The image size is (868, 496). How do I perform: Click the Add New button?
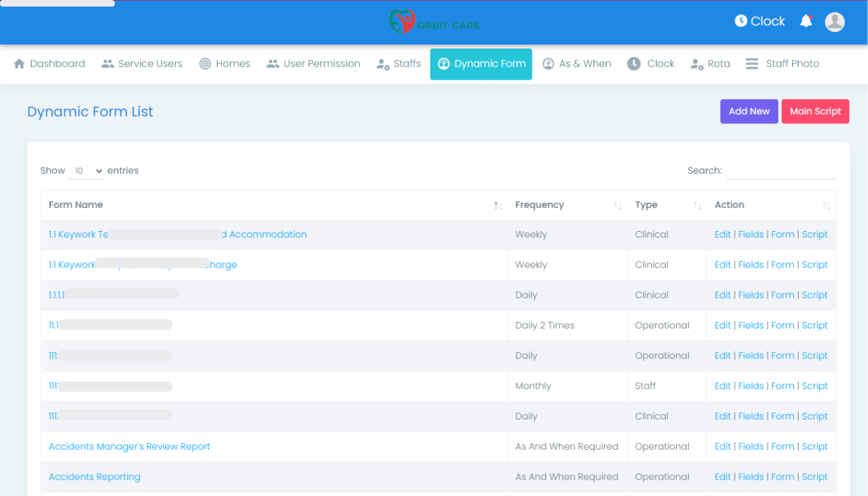click(748, 111)
